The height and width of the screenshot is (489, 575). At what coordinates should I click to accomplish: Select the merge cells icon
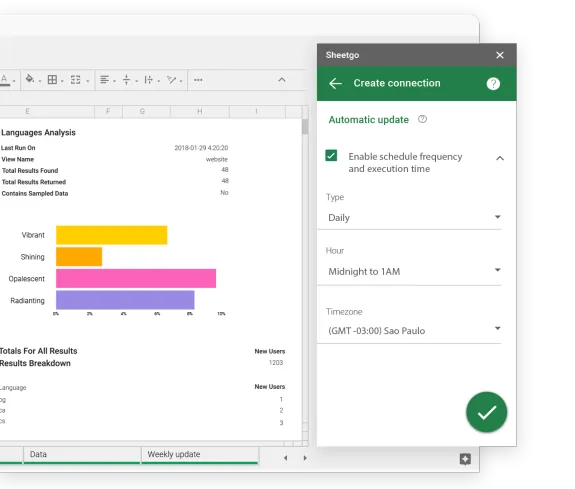[x=76, y=80]
